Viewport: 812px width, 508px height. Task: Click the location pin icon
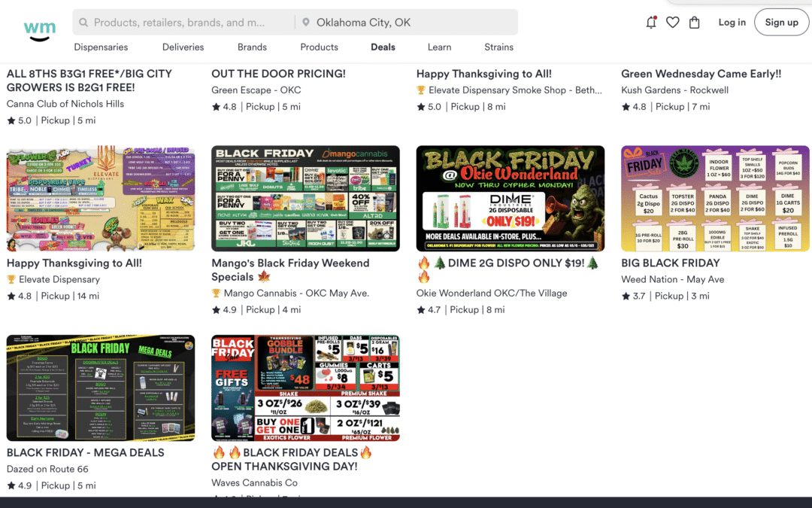click(x=306, y=23)
